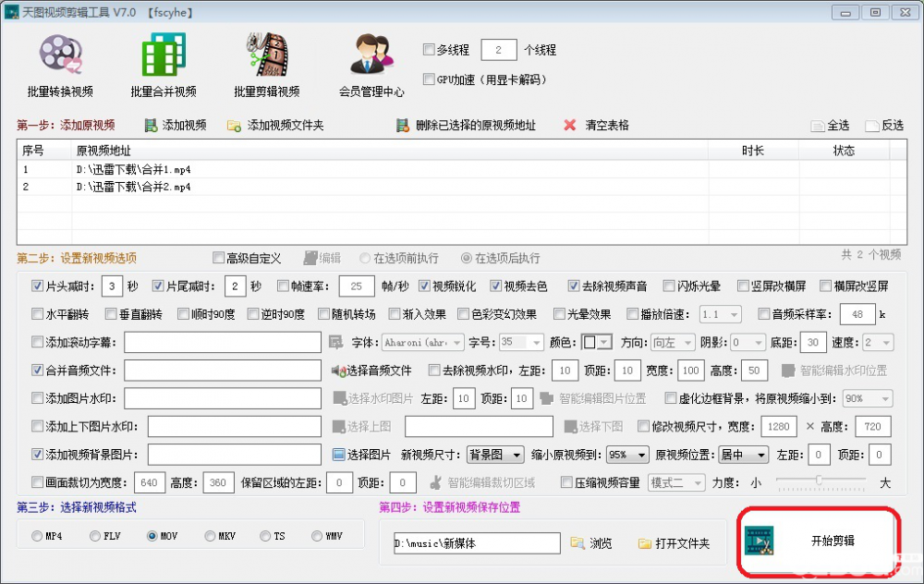The image size is (924, 584).
Task: Click the 浏览 folder icon
Action: (577, 542)
